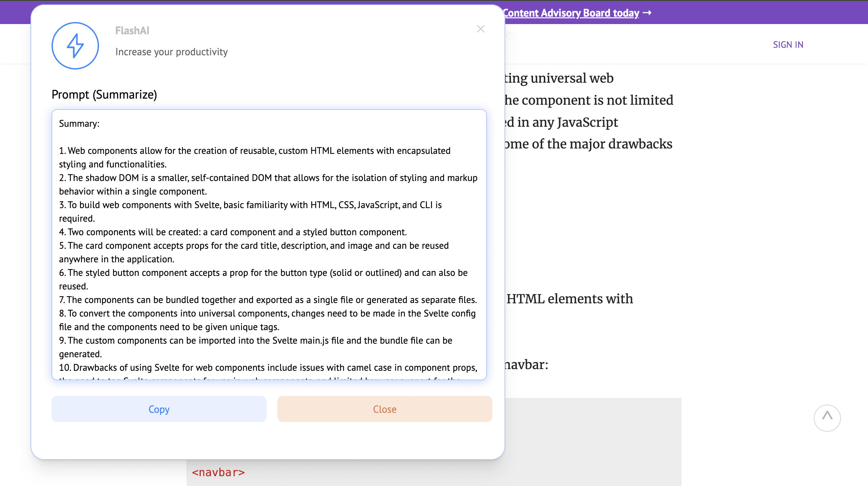This screenshot has width=868, height=486.
Task: Click the grey code block area
Action: (x=593, y=441)
